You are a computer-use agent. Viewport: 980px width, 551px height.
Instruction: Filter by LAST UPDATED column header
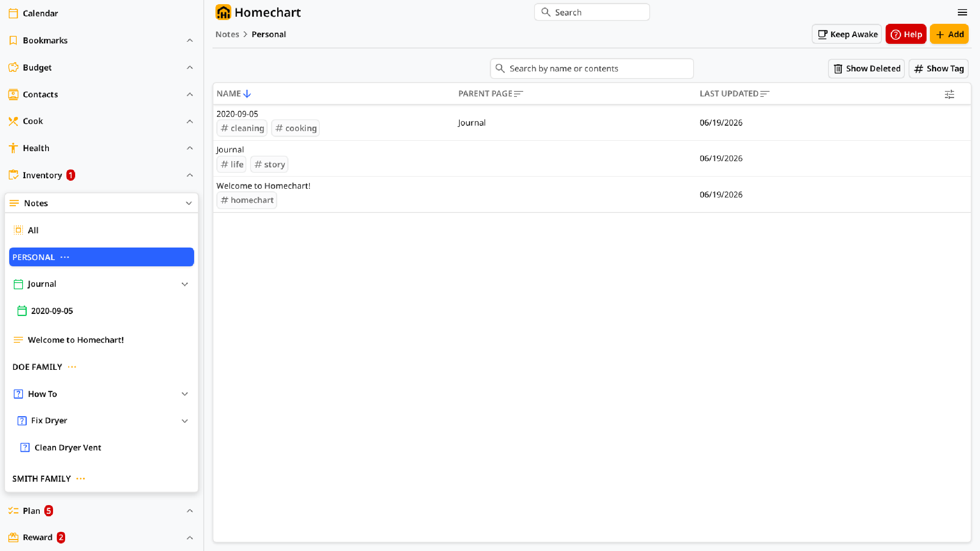coord(734,94)
